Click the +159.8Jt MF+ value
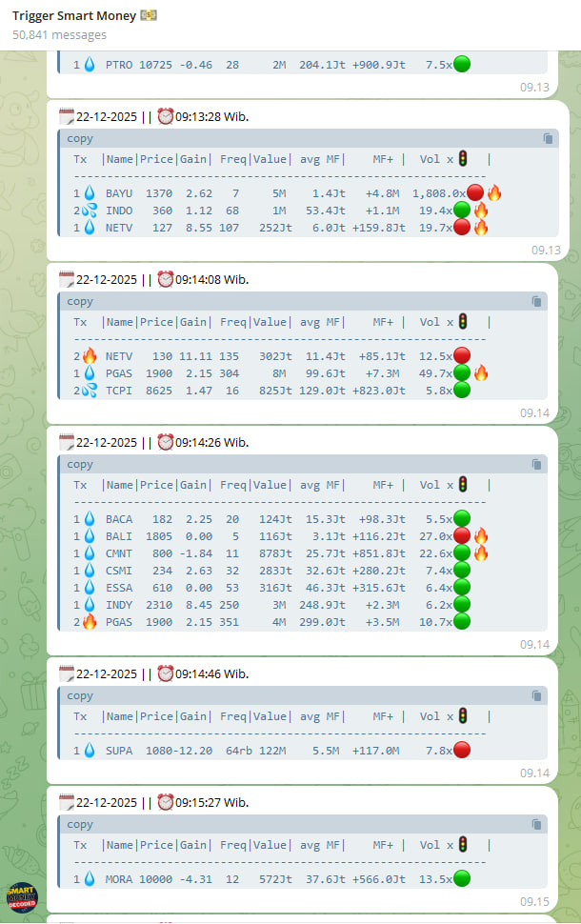 (379, 228)
